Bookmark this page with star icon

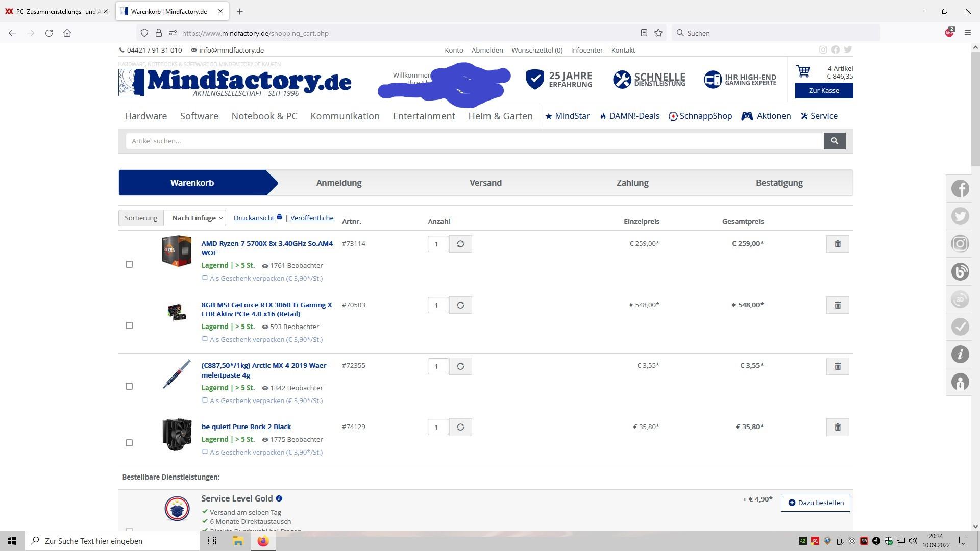pos(658,33)
